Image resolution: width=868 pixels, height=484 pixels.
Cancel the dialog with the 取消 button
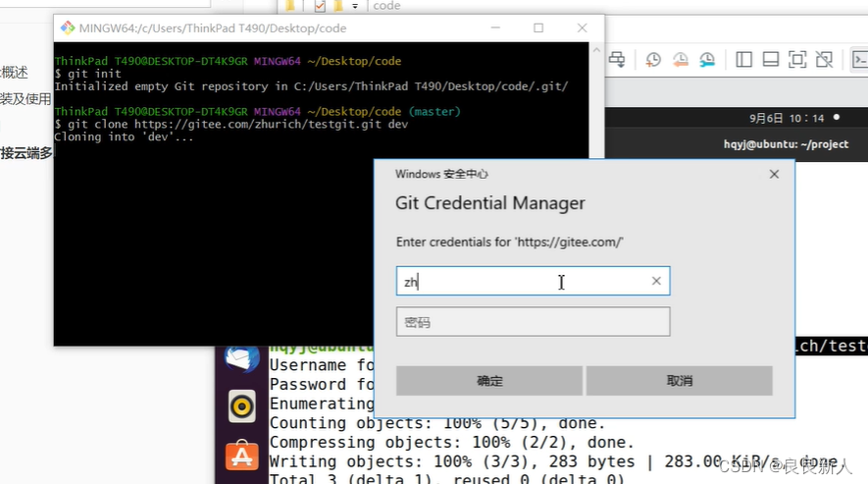click(680, 381)
